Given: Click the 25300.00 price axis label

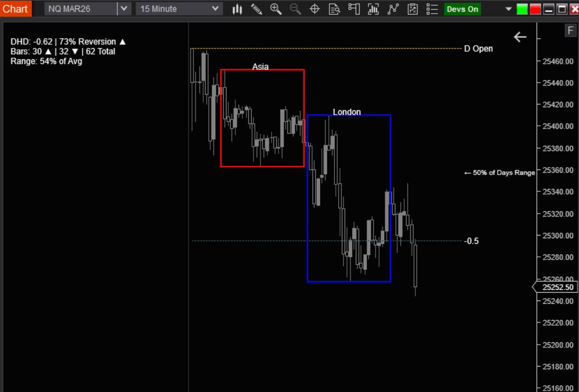Looking at the screenshot, I should 558,236.
